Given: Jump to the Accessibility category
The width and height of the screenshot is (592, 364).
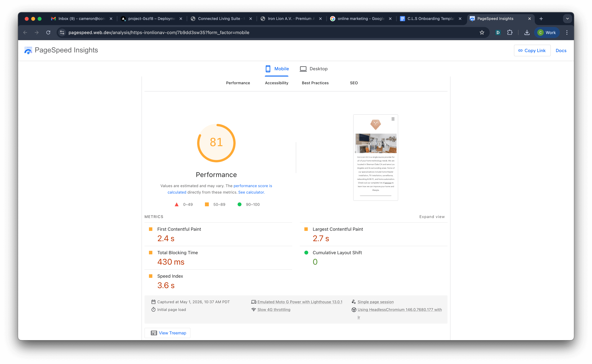Looking at the screenshot, I should [x=277, y=83].
